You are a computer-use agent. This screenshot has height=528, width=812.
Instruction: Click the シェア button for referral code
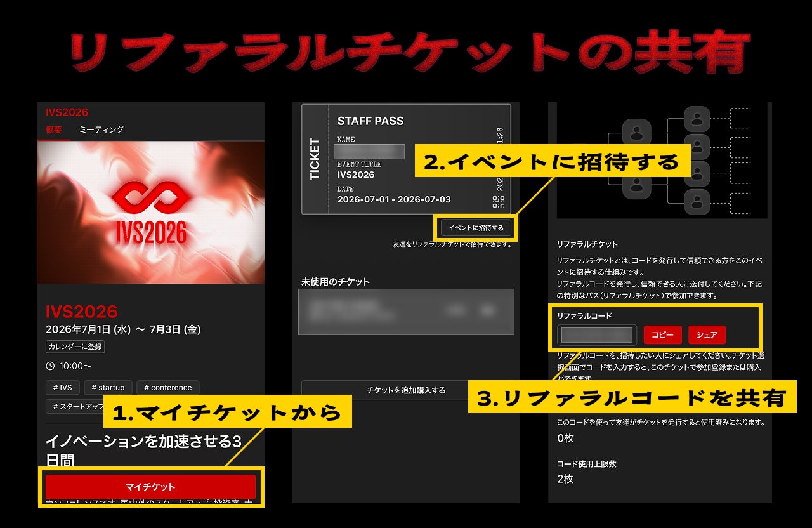(x=707, y=334)
